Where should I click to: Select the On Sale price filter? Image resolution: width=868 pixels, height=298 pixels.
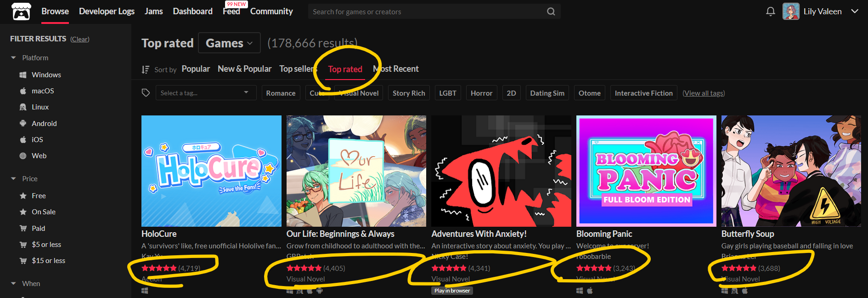click(44, 212)
